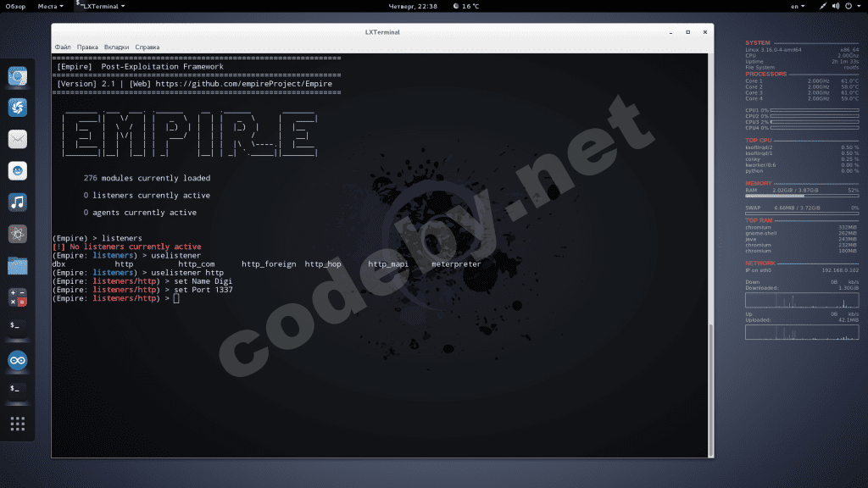
Task: Expand the Места places menu
Action: tap(50, 6)
